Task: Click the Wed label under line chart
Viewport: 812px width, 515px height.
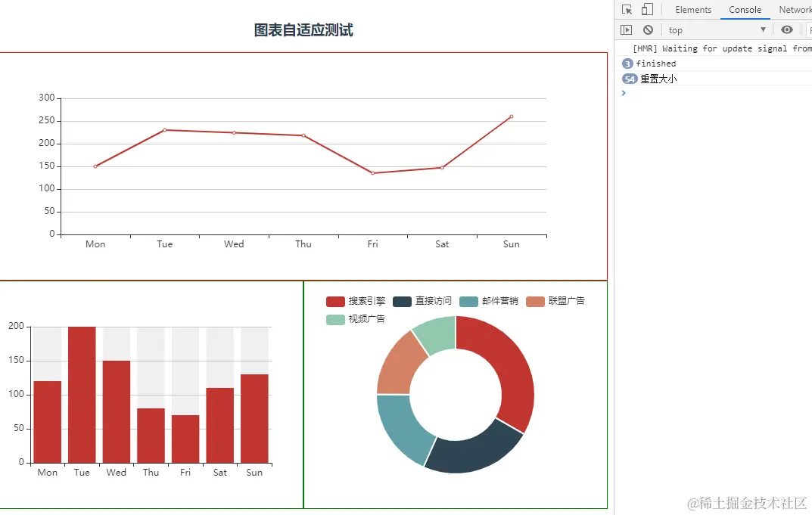Action: [x=234, y=244]
